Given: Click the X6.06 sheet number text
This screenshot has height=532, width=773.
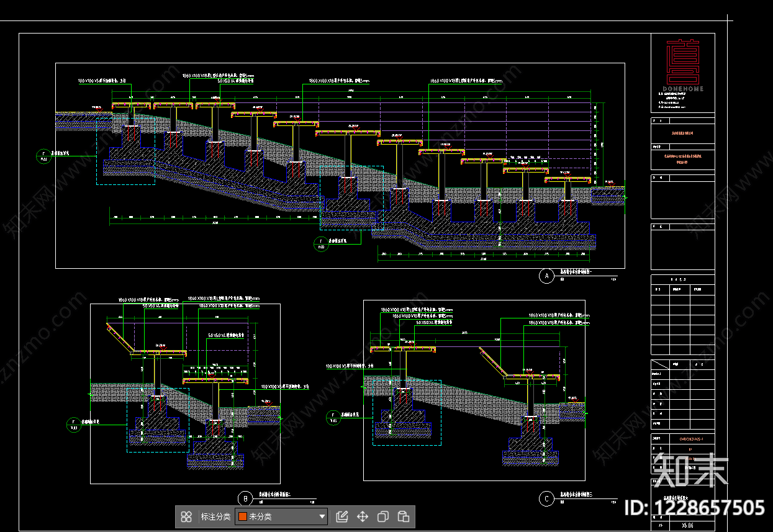Looking at the screenshot, I should coord(687,525).
